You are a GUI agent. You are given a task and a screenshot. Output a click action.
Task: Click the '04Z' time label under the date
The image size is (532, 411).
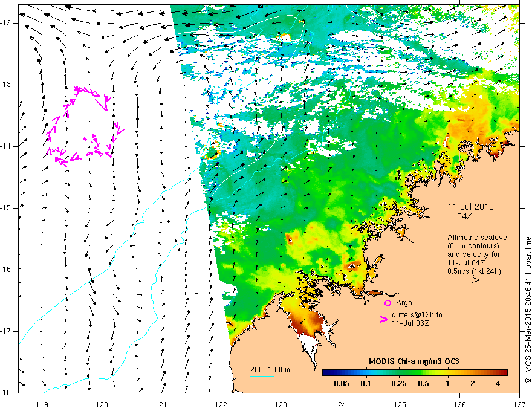tap(464, 216)
